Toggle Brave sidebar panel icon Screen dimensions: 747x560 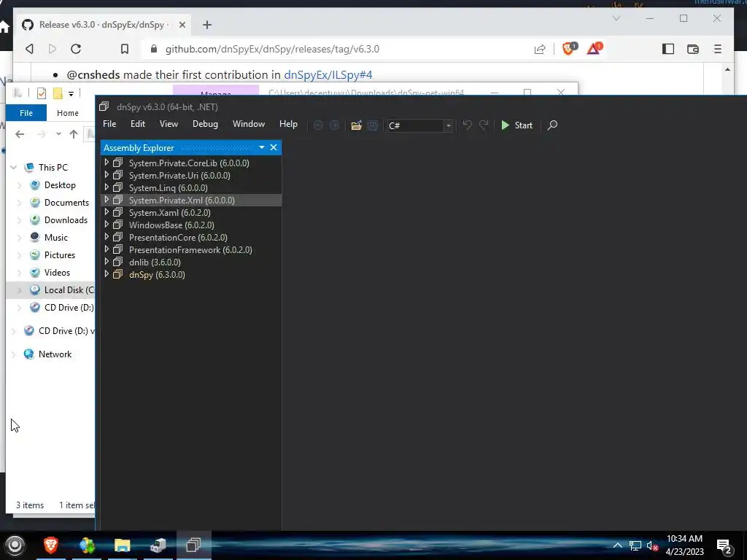click(668, 49)
